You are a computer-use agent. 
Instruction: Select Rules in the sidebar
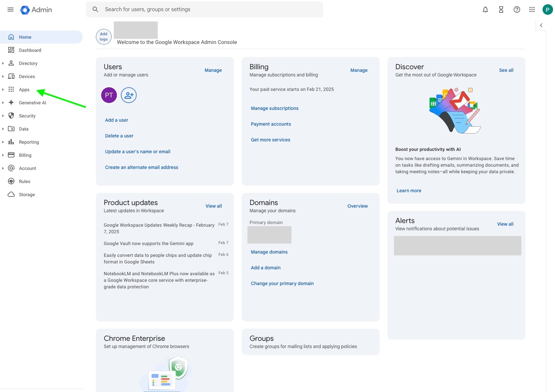click(x=25, y=181)
